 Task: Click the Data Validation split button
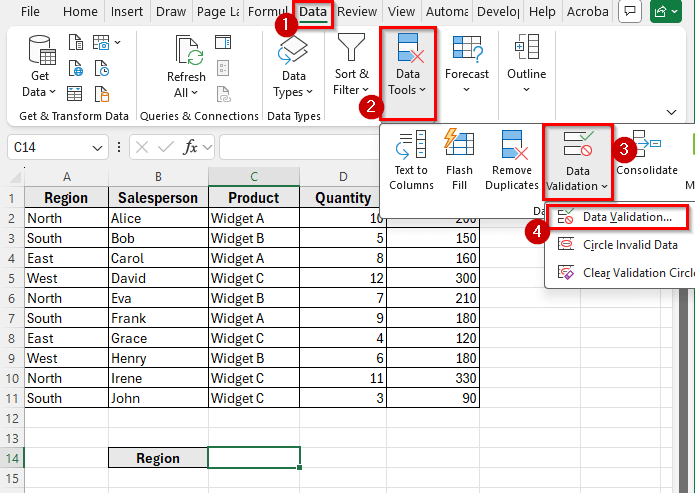coord(578,161)
